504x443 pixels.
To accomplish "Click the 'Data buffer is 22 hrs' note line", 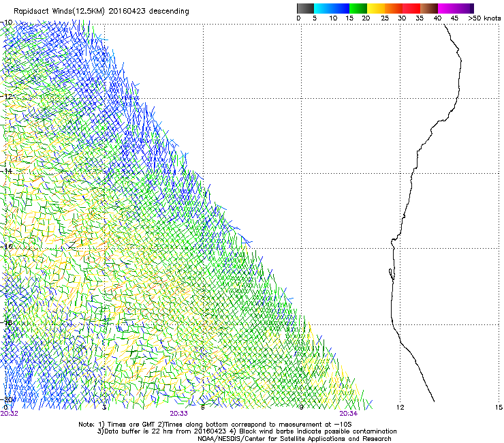I will pyautogui.click(x=247, y=431).
